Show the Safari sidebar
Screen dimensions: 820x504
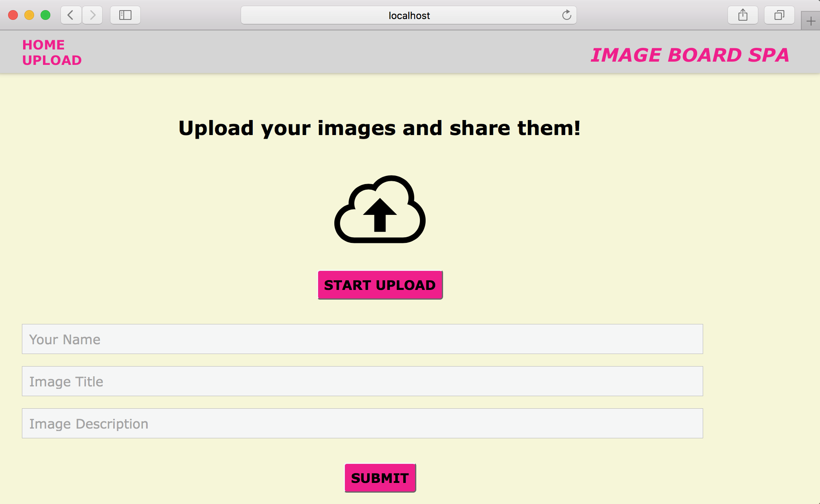click(x=125, y=15)
